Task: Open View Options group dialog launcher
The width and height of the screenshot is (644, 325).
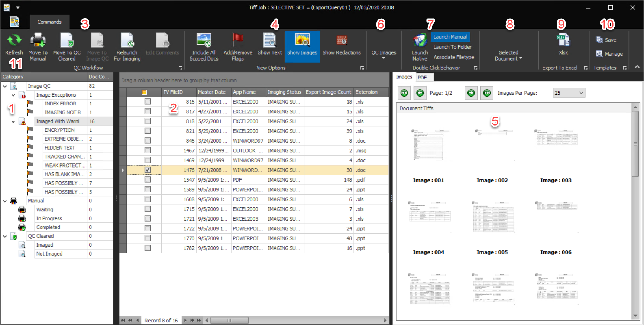Action: 362,68
